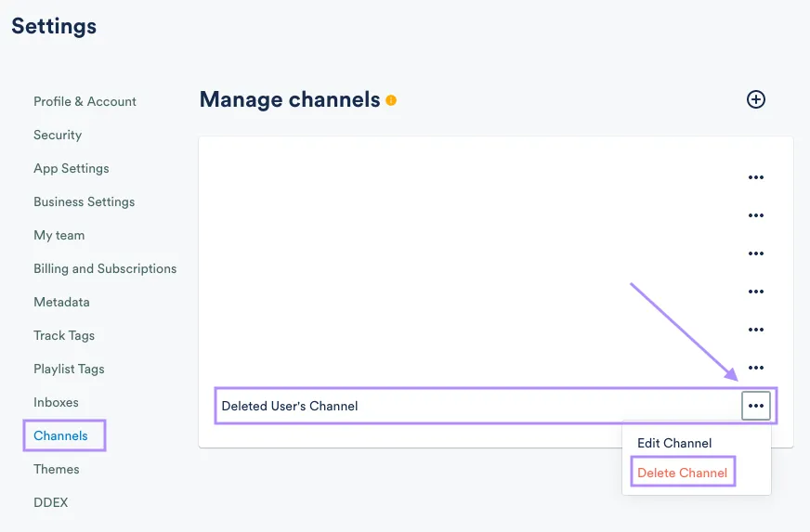
Task: Select Edit Channel from the context menu
Action: (674, 443)
